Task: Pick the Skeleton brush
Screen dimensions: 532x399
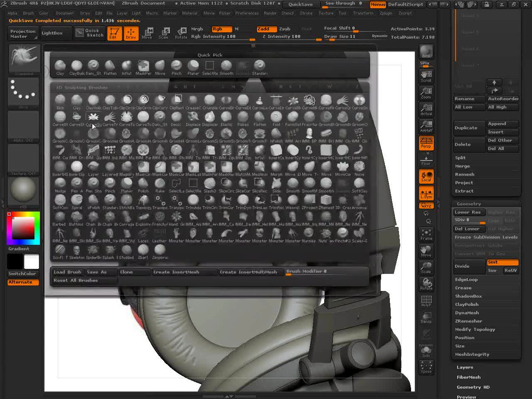Action: (77, 252)
